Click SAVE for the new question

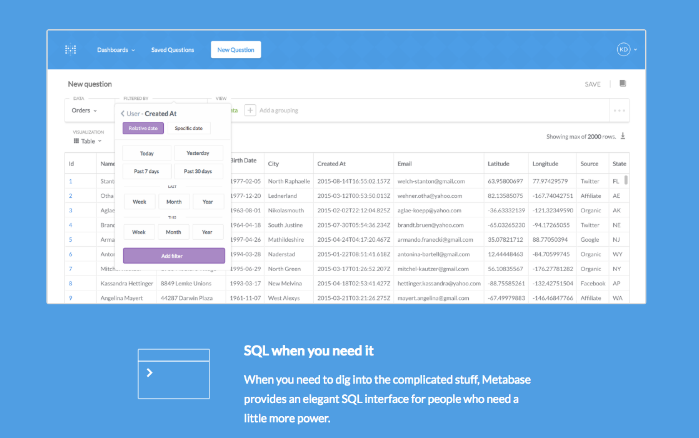point(592,84)
